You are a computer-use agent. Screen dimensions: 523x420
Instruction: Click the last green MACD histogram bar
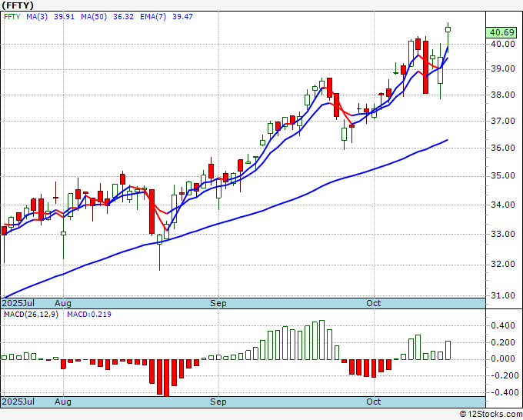pyautogui.click(x=448, y=350)
